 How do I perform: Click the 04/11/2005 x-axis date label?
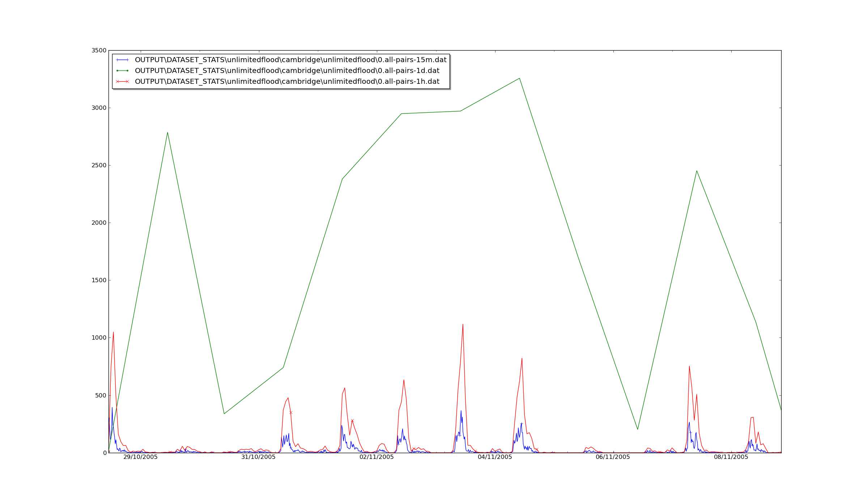click(495, 457)
